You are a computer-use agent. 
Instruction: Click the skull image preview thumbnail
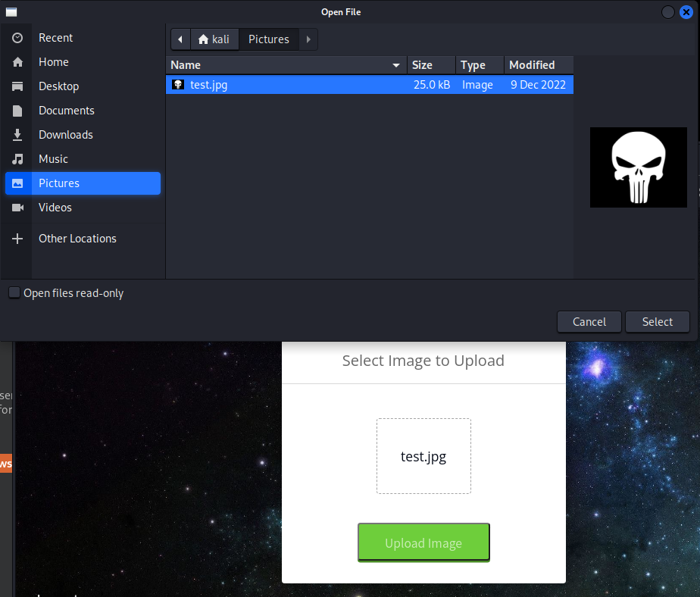[639, 167]
